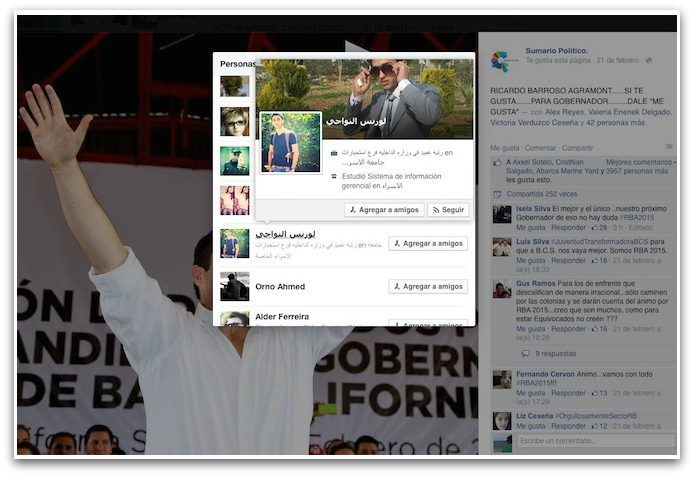Click Agregar a amigos in the hovercard

point(384,210)
